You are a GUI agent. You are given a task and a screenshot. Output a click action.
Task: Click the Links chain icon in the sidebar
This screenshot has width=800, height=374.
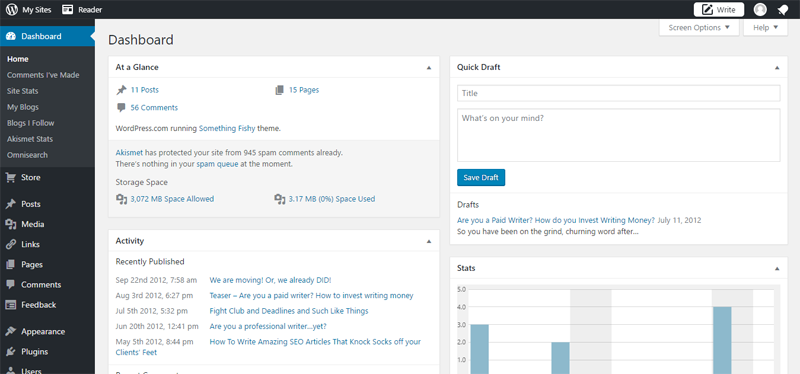pos(11,244)
